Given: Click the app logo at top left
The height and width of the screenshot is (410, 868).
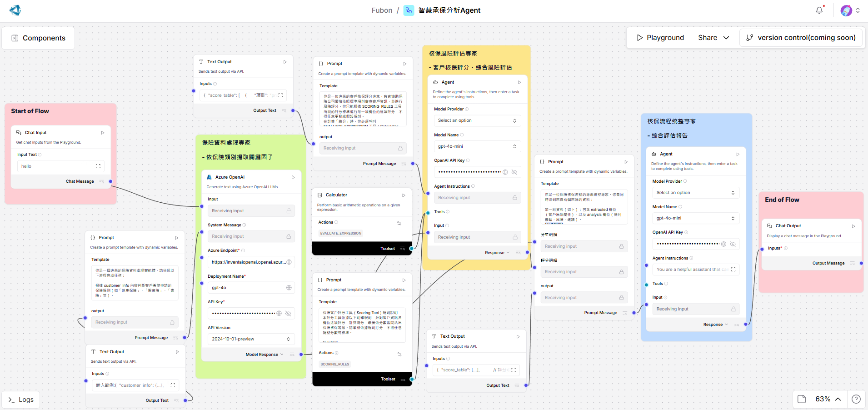Looking at the screenshot, I should pos(15,10).
